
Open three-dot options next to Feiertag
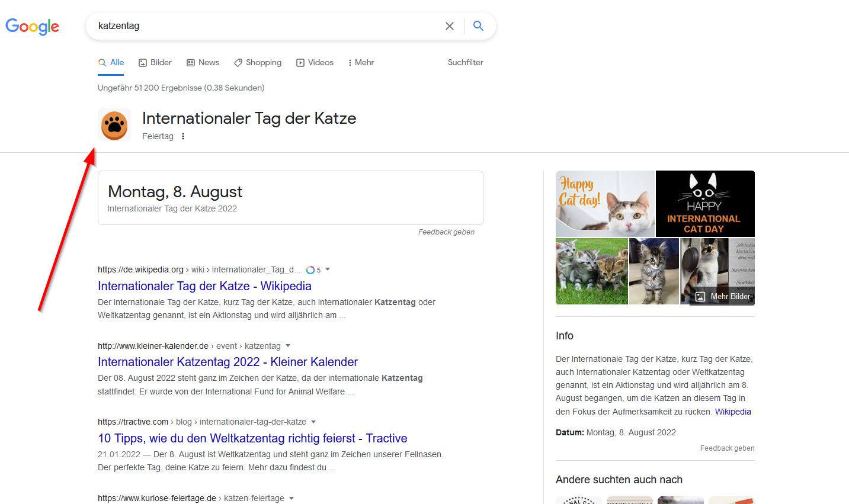tap(183, 136)
